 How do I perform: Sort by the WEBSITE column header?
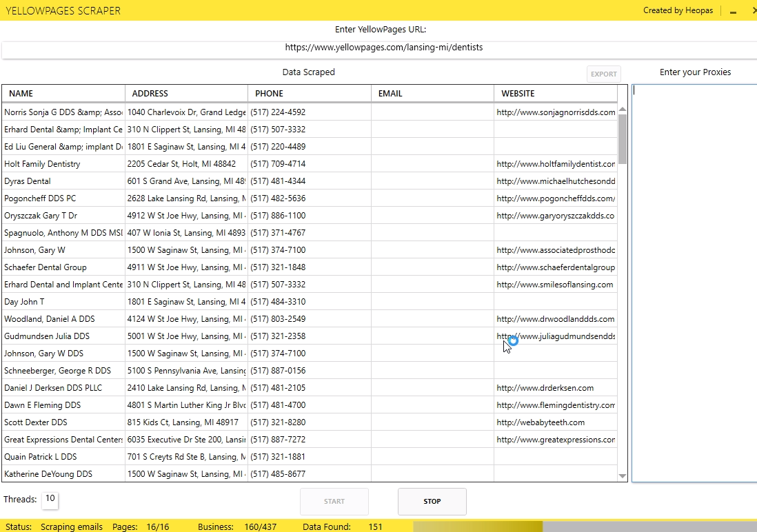click(x=556, y=93)
